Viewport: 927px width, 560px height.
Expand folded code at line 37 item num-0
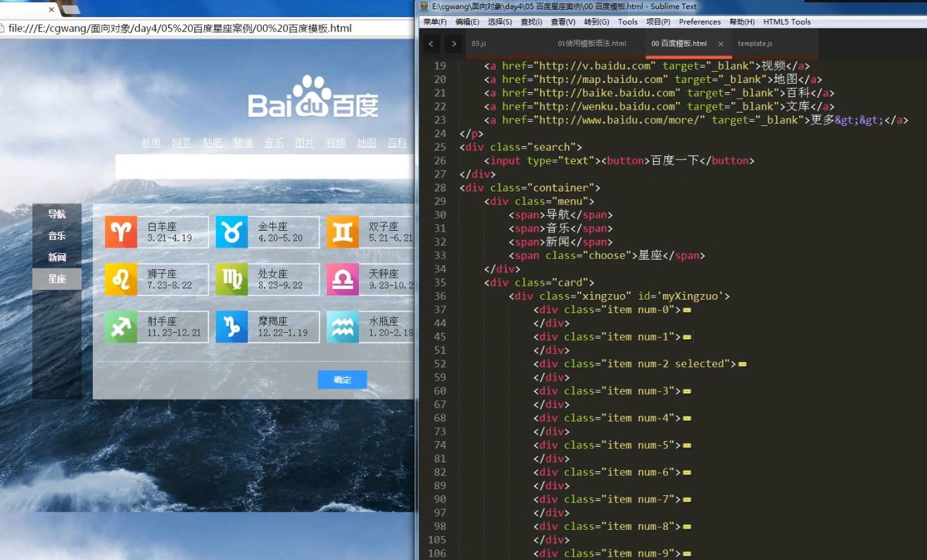point(686,310)
